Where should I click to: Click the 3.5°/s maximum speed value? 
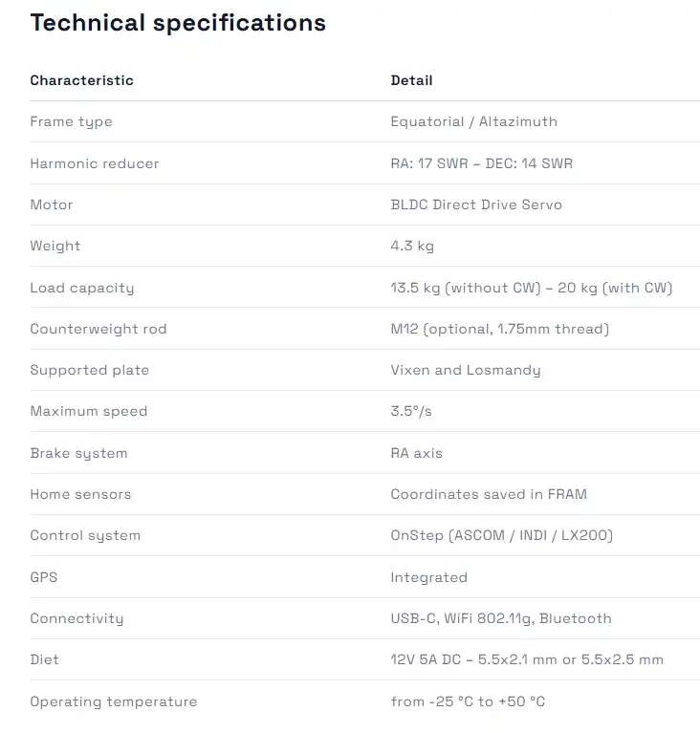click(x=411, y=411)
